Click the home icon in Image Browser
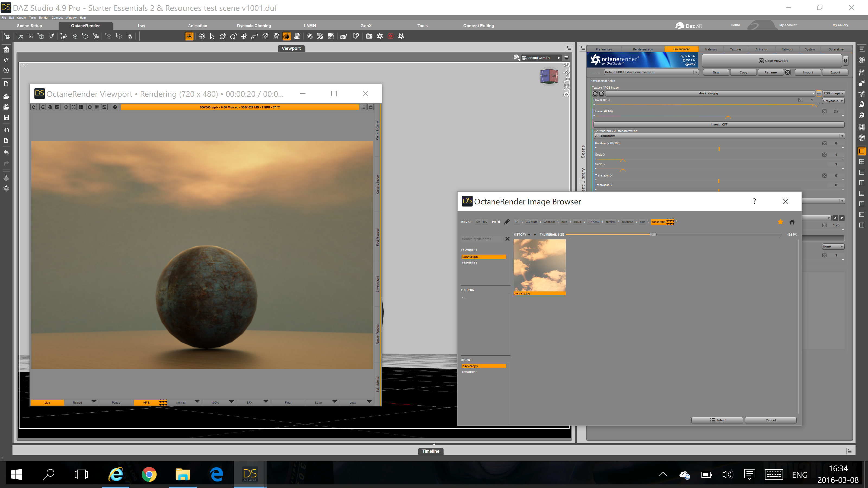The width and height of the screenshot is (868, 488). [x=792, y=221]
